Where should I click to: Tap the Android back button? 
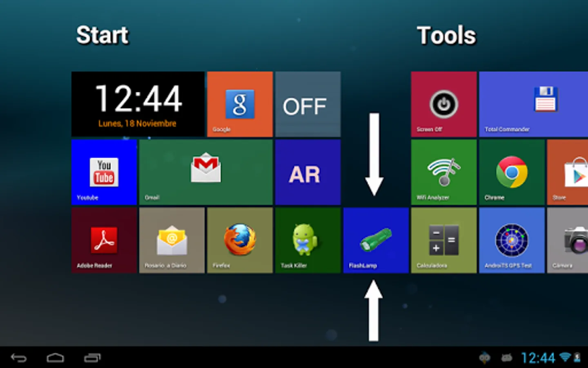click(19, 358)
